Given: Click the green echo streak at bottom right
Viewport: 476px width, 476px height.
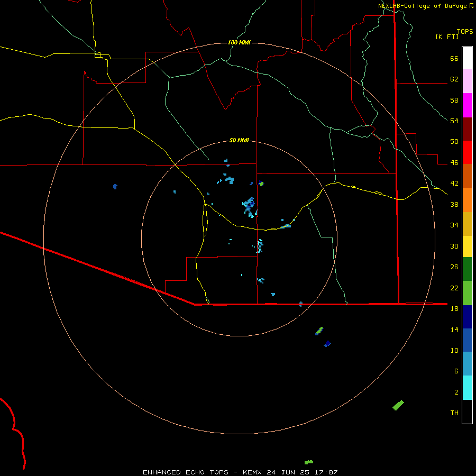Looking at the screenshot, I should [398, 405].
